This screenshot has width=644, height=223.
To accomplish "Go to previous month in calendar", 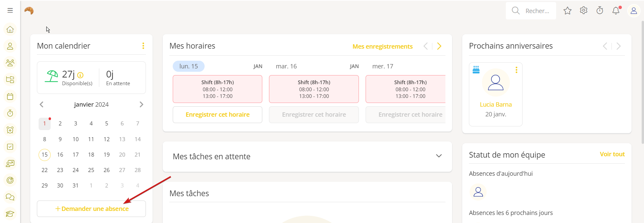I will point(42,105).
